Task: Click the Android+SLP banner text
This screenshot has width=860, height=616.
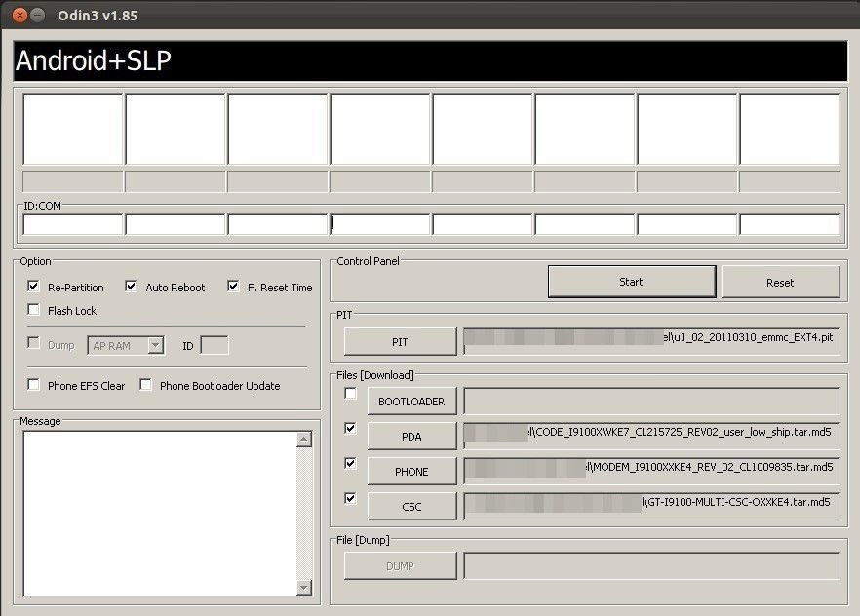Action: (x=94, y=60)
